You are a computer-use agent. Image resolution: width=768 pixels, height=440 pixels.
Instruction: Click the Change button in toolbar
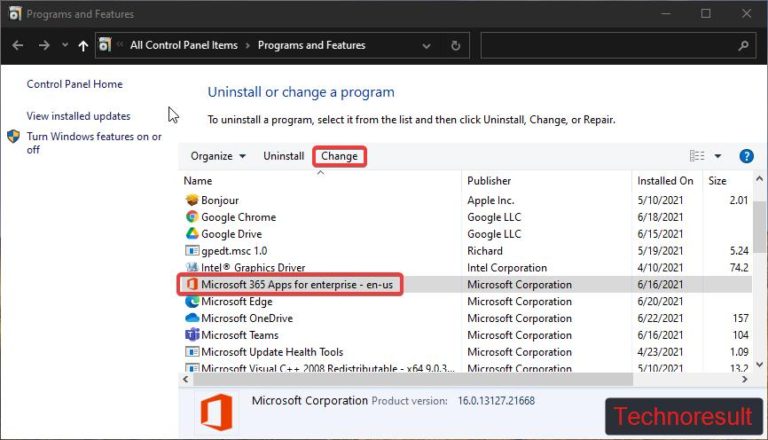339,156
